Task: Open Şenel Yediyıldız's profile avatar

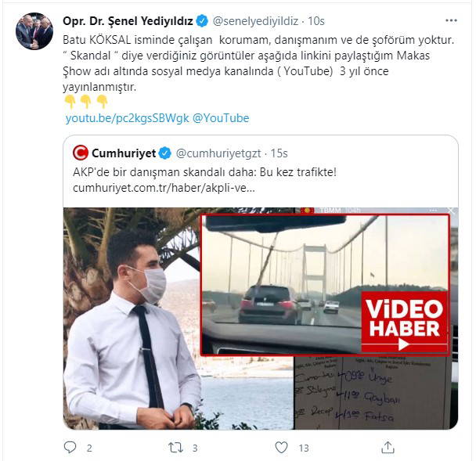Action: point(34,32)
